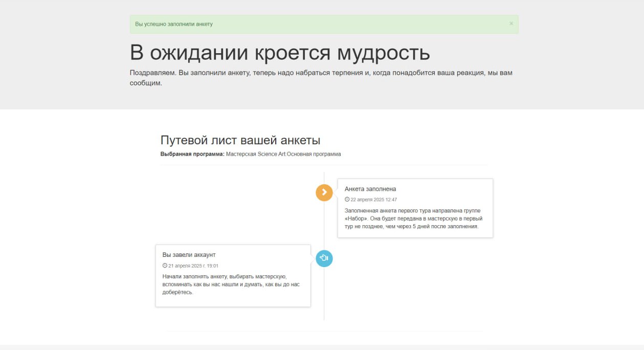This screenshot has width=644, height=350.
Task: Click the heading 'В ожидании кроется мудрость'
Action: pyautogui.click(x=280, y=53)
